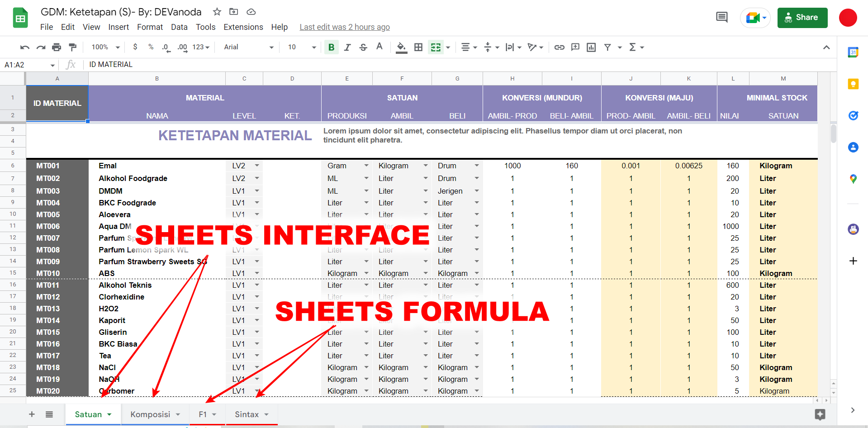Image resolution: width=868 pixels, height=428 pixels.
Task: Open the zoom 100% dropdown
Action: click(106, 47)
